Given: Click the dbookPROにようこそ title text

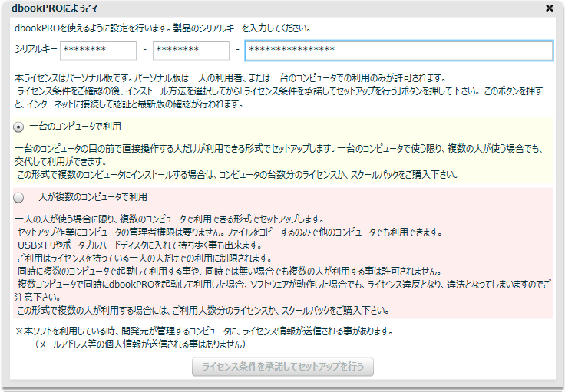Looking at the screenshot, I should click(55, 8).
